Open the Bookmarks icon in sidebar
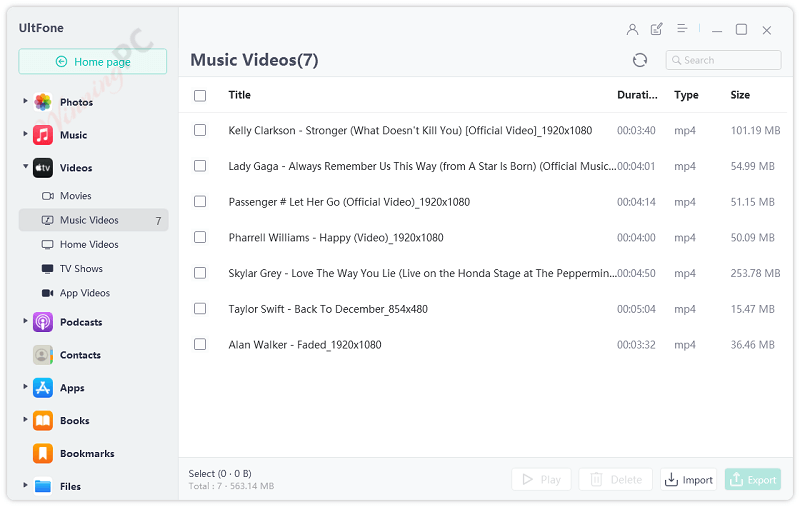The width and height of the screenshot is (800, 507). point(43,453)
